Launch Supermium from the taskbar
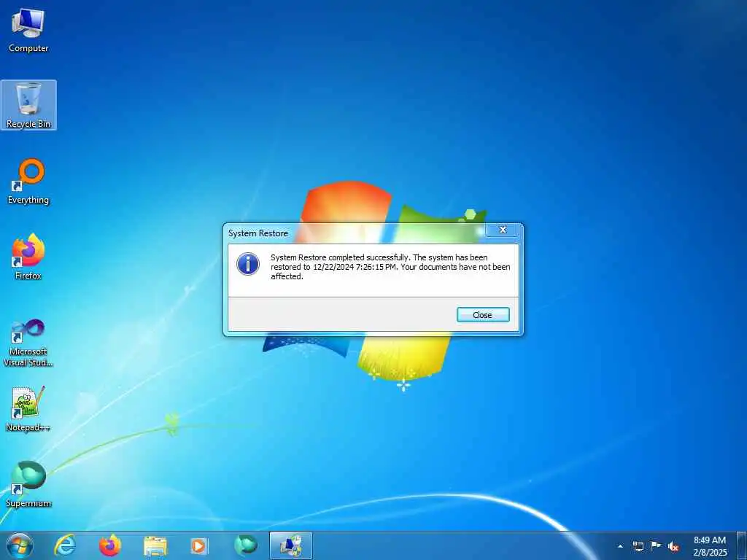747x560 pixels. tap(245, 545)
